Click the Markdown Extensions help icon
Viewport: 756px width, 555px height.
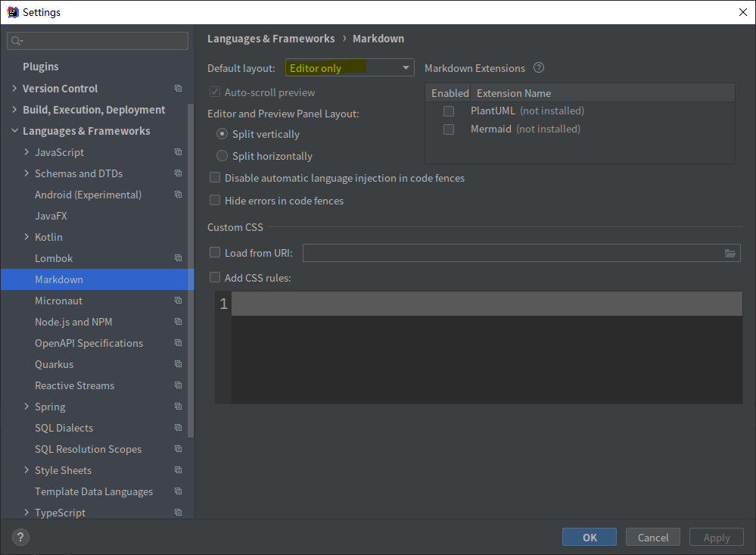click(x=539, y=68)
